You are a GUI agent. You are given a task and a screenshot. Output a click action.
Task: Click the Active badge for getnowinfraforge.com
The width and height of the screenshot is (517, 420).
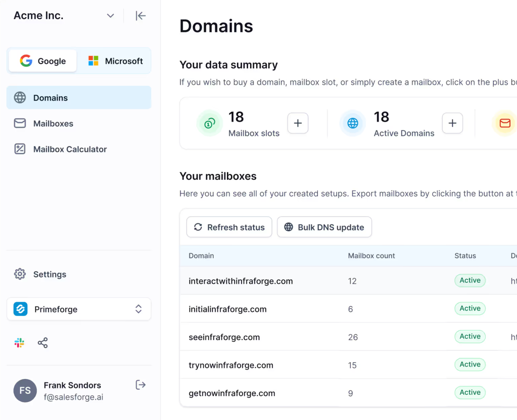[470, 392]
